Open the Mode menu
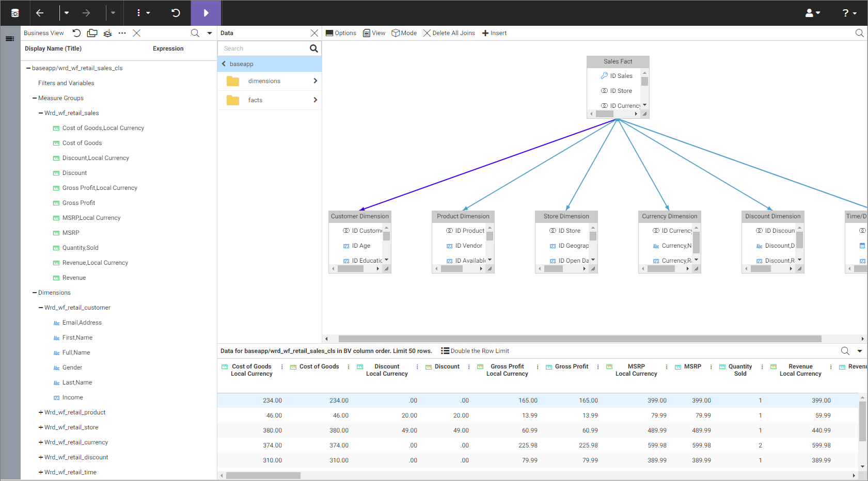 click(x=404, y=33)
